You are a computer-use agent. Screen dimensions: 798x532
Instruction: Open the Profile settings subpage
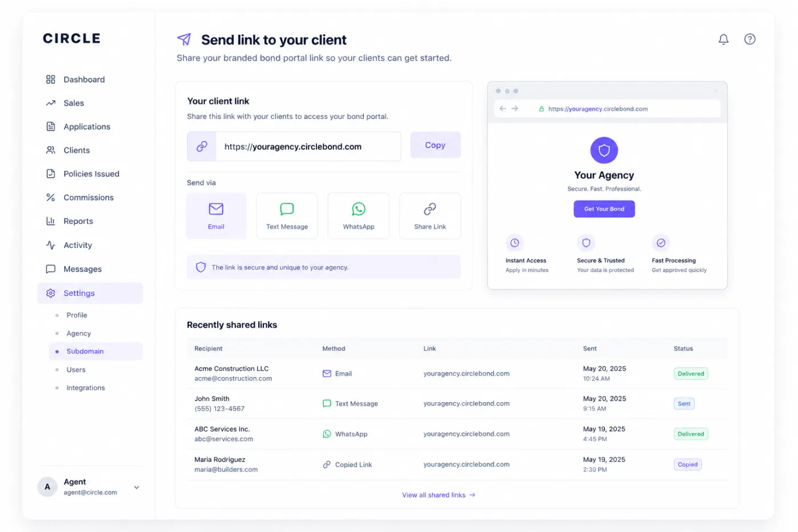[77, 315]
